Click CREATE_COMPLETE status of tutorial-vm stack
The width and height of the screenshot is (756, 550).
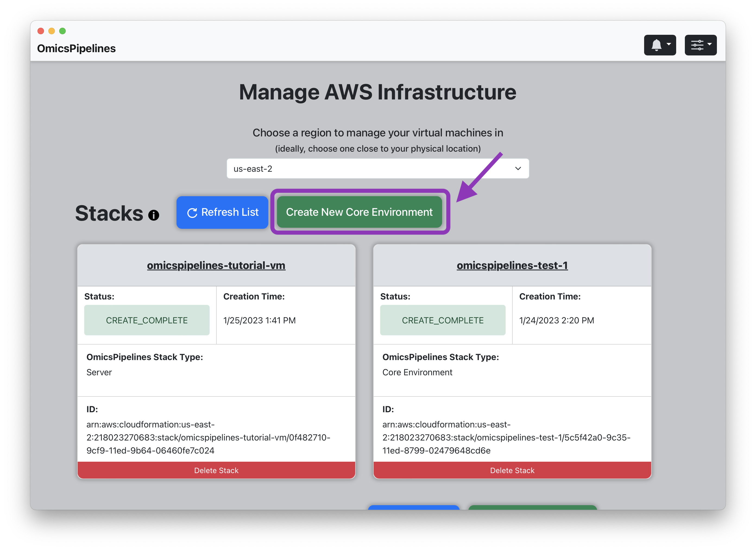[147, 320]
